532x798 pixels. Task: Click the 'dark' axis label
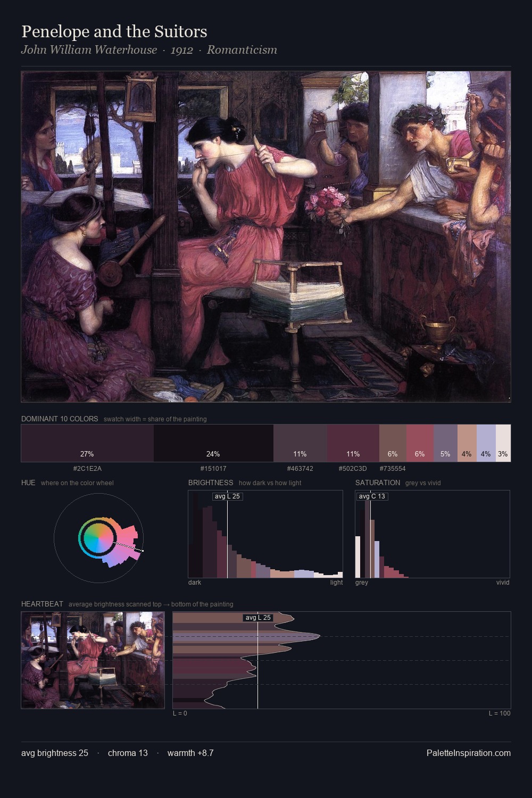click(x=195, y=583)
